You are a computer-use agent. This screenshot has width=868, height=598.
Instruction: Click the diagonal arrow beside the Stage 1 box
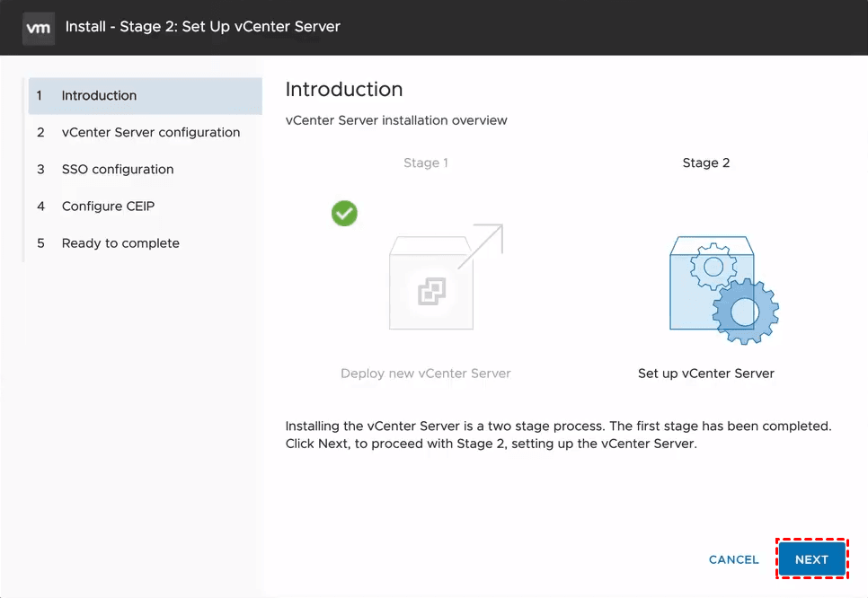[482, 245]
